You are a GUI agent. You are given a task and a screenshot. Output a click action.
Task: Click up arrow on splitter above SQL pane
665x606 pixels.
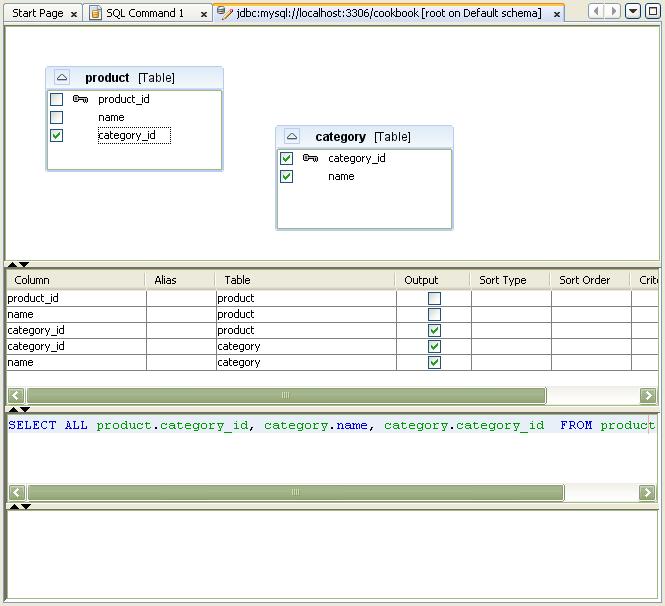[x=14, y=410]
